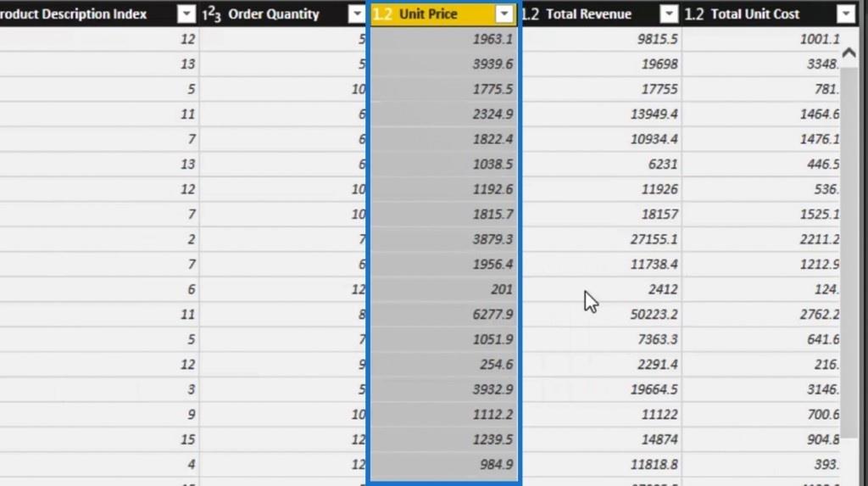Select the Unit Price cell 3939.6
Viewport: 868px width, 486px height.
coord(443,64)
